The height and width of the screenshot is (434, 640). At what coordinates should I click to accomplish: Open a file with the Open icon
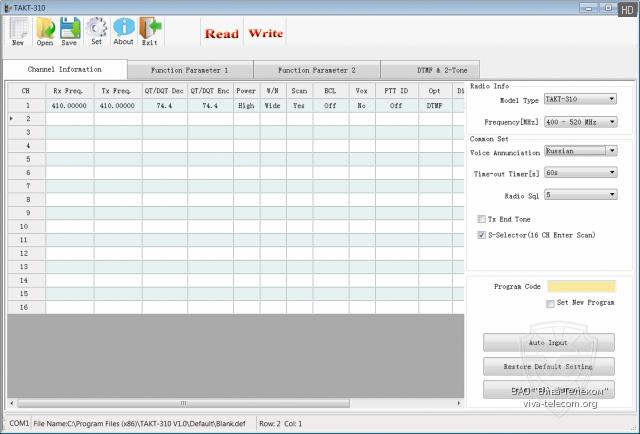(45, 31)
